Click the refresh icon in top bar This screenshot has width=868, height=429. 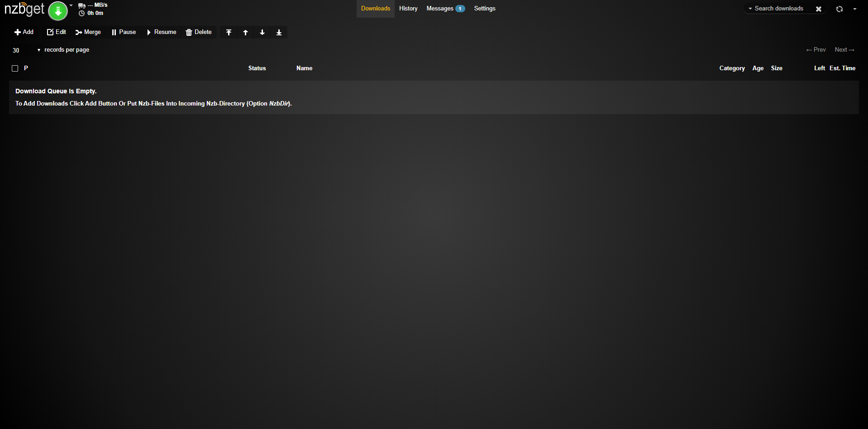[839, 9]
